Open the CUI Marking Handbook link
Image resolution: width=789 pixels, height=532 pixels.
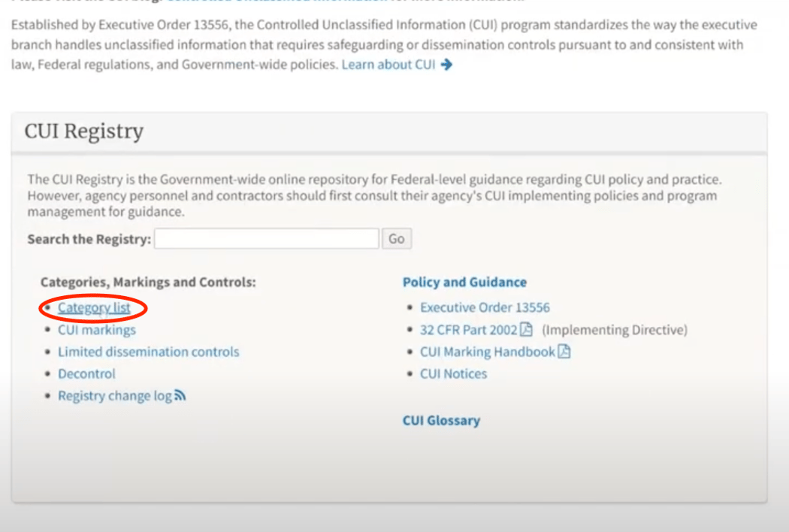pyautogui.click(x=488, y=351)
